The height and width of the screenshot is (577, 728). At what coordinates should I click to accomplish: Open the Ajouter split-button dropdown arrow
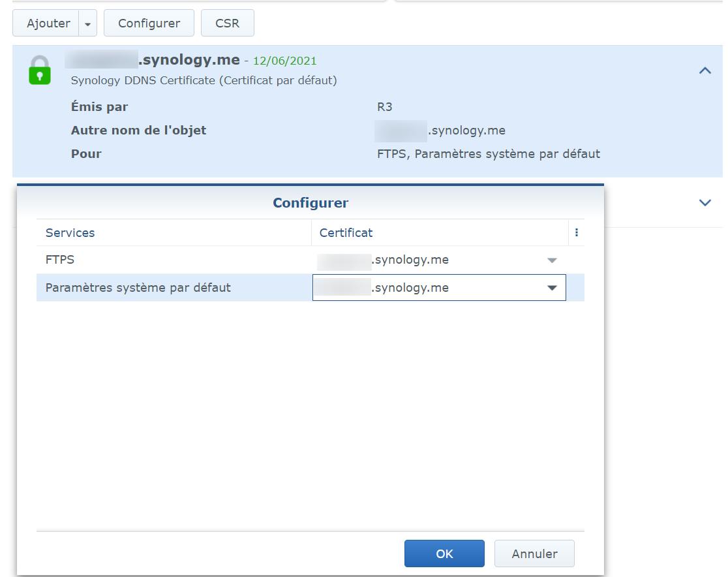[88, 23]
